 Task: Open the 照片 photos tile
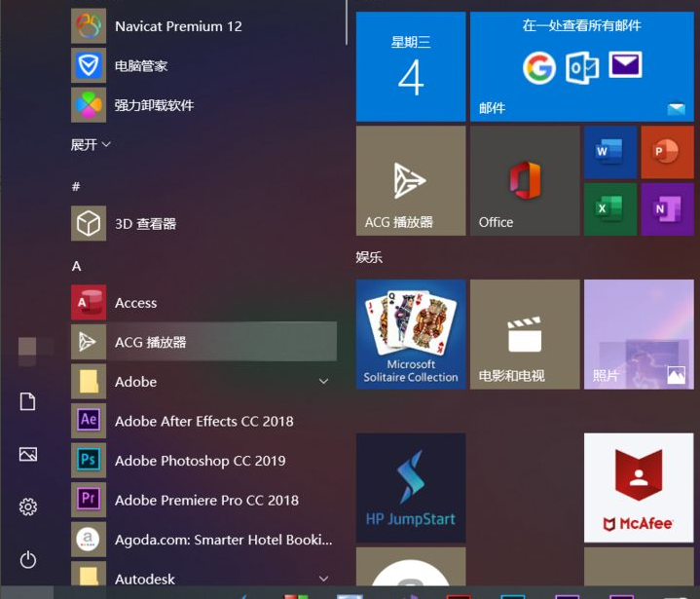(x=638, y=334)
